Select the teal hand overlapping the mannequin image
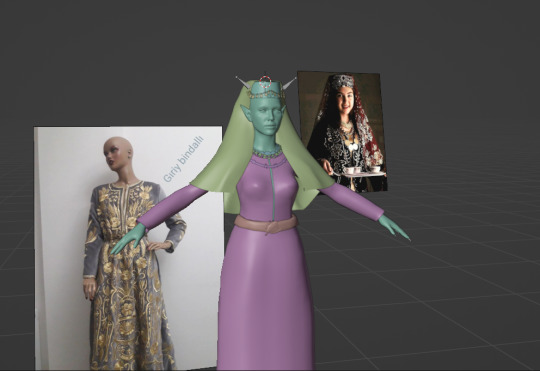 [x=128, y=239]
